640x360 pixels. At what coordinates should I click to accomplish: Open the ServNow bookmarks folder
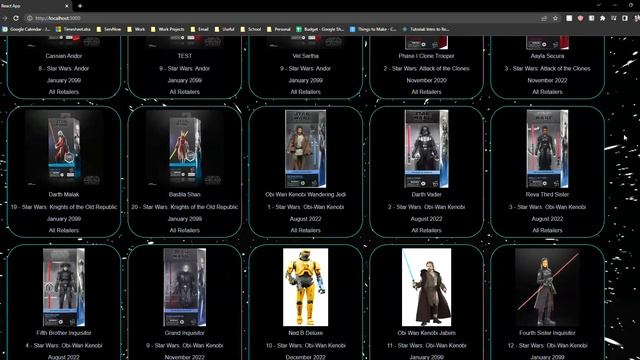(109, 29)
